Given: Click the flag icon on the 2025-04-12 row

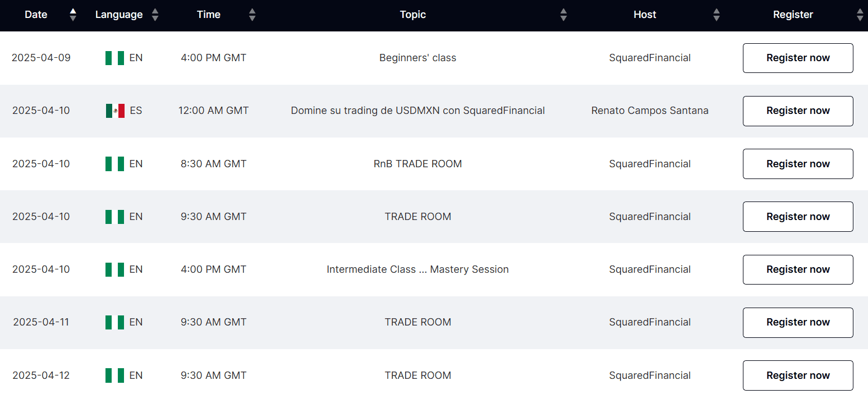Looking at the screenshot, I should (114, 375).
